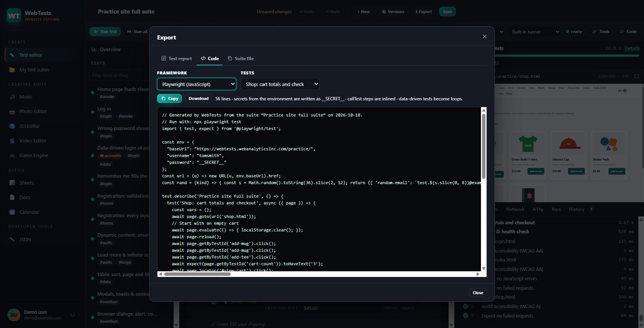The image size is (644, 328).
Task: Select the Code tab in Export
Action: point(210,58)
